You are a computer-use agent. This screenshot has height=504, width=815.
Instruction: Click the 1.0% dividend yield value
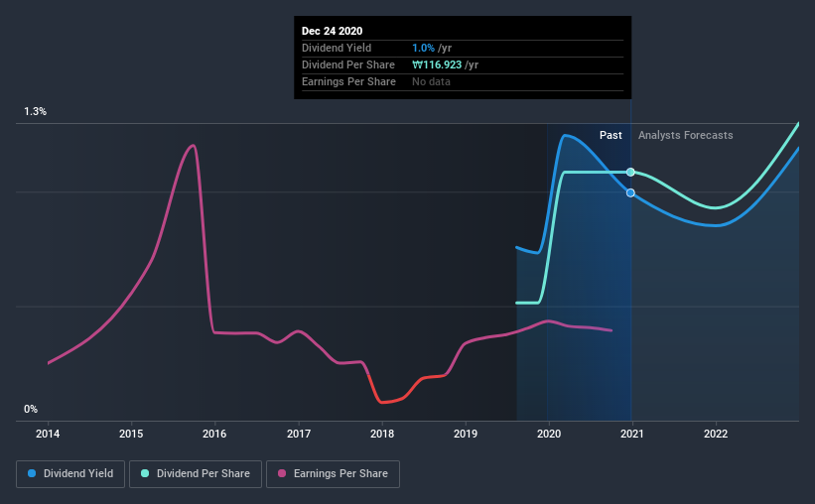(x=423, y=48)
